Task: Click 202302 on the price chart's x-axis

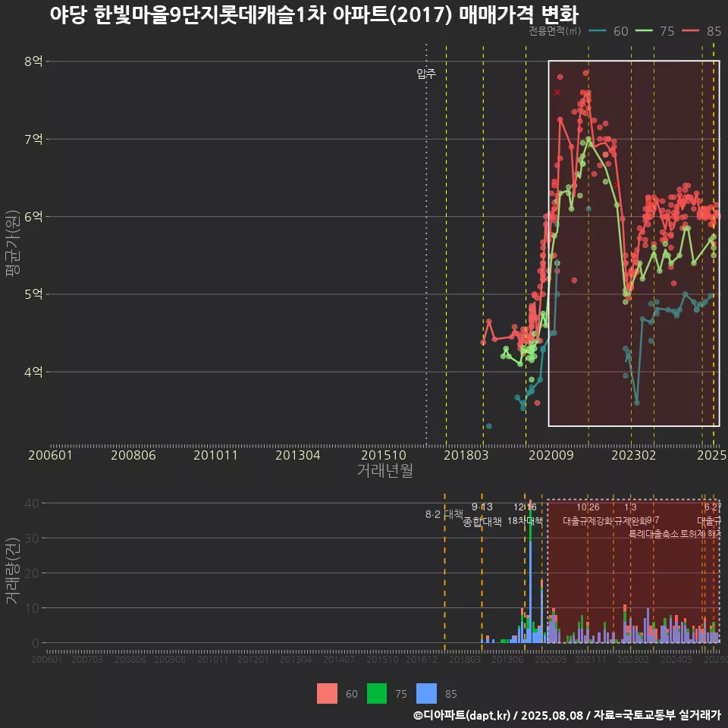Action: click(x=634, y=455)
